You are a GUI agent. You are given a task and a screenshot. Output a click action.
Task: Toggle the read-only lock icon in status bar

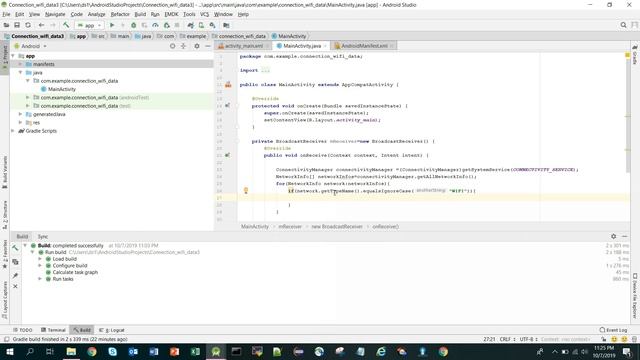(x=604, y=339)
